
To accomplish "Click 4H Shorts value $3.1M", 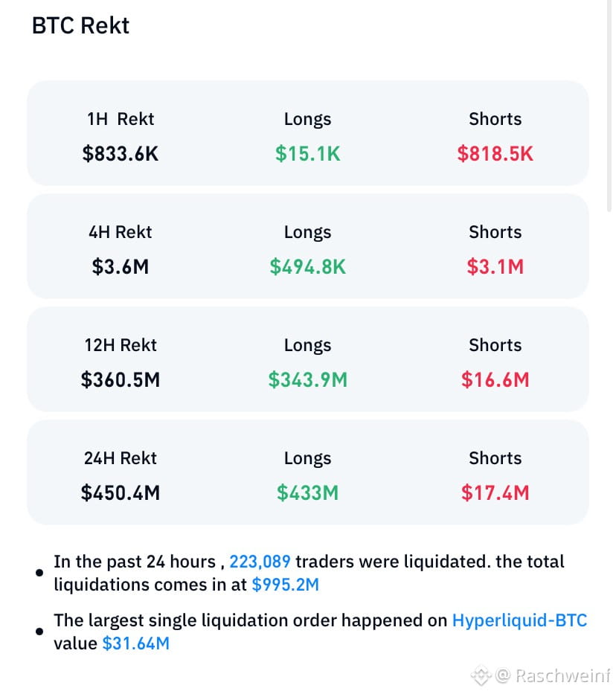I will 495,266.
